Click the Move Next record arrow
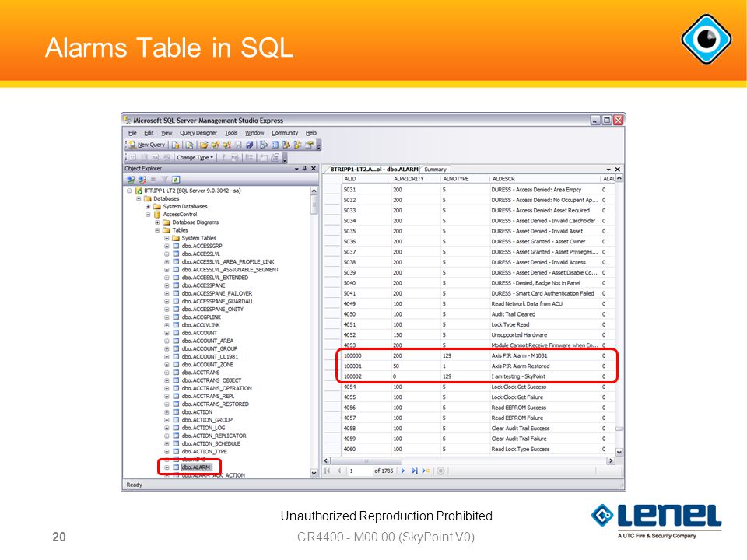Viewport: 747px width, 560px height. point(403,471)
